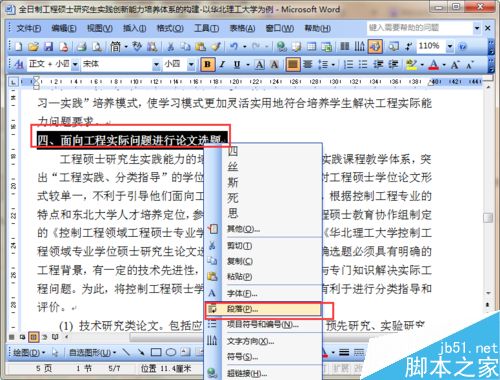Screen dimensions: 500x380
Task: Select the Format Painter brush
Action: pyautogui.click(x=216, y=47)
